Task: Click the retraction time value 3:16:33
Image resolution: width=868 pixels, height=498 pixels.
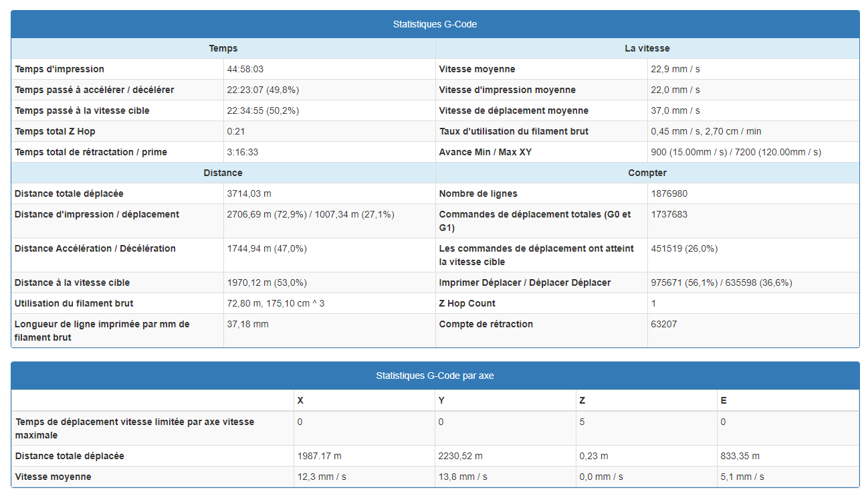Action: click(x=242, y=152)
